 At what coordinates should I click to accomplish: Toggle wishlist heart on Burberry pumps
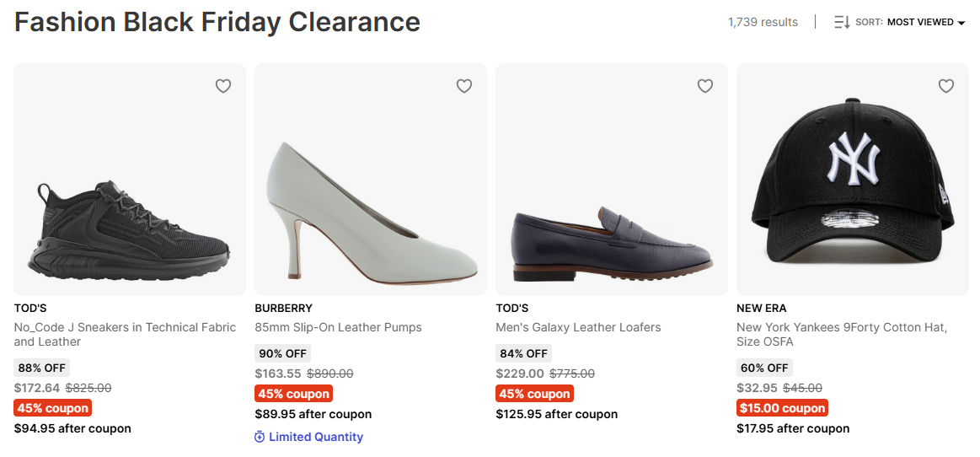464,86
